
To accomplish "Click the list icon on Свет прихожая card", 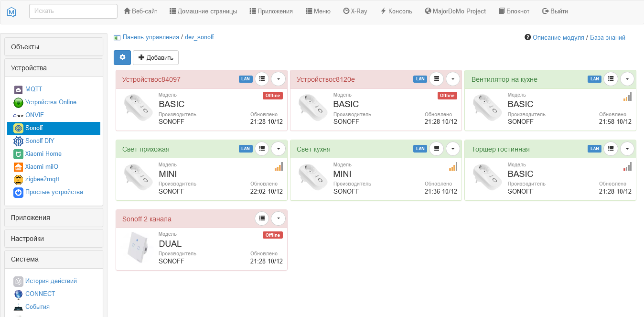I will coord(262,148).
